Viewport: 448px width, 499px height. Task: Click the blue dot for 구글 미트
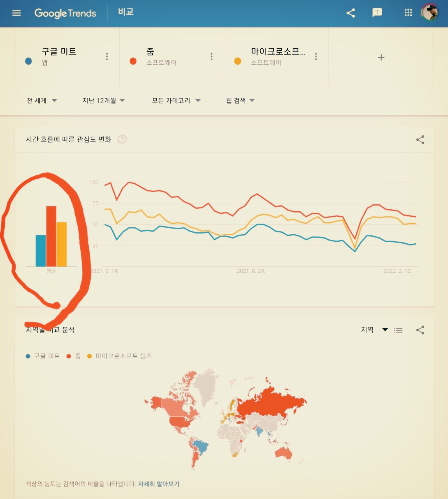pos(28,61)
